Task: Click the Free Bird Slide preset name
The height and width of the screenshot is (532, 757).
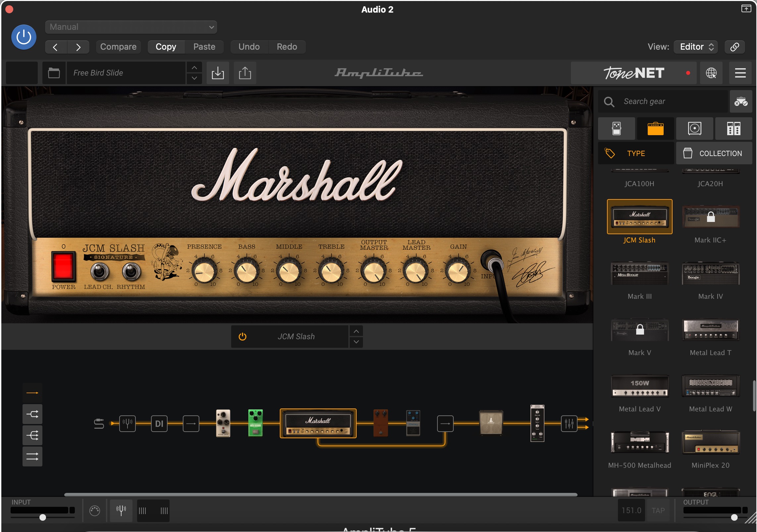Action: (126, 73)
